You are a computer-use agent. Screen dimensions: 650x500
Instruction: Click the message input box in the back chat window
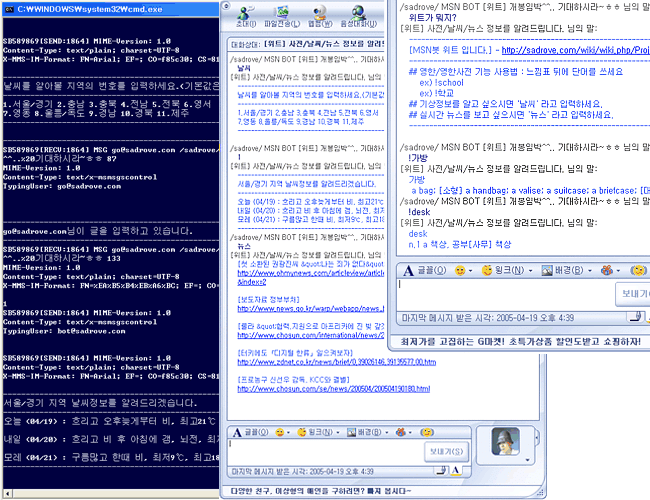click(x=326, y=452)
